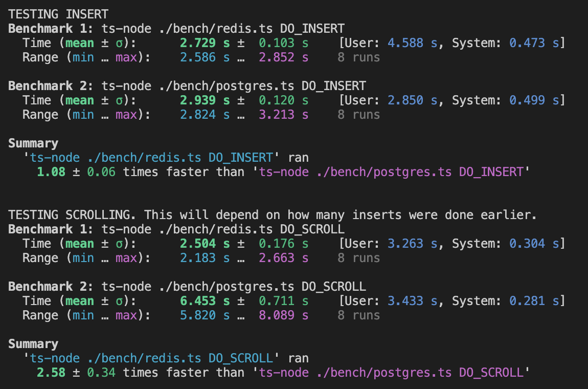Click mean value 6.453 s
588x389 pixels.
pyautogui.click(x=205, y=301)
